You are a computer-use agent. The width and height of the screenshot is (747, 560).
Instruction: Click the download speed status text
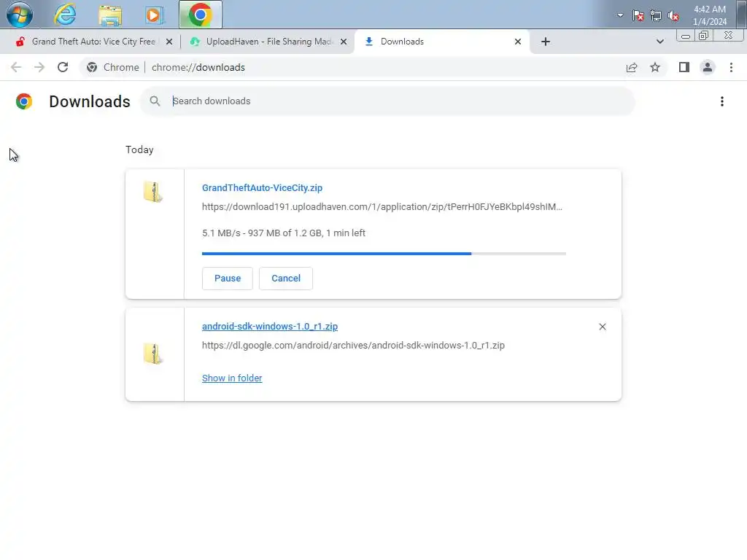coord(284,233)
